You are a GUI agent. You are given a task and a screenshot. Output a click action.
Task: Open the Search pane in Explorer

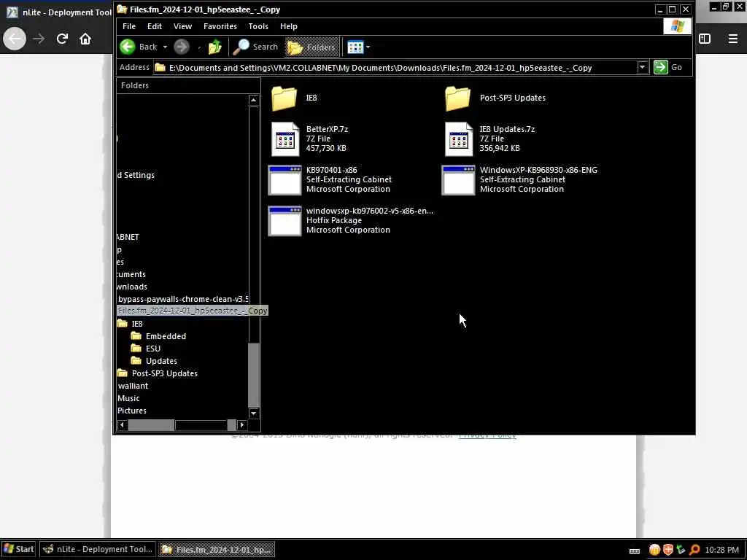coord(255,47)
